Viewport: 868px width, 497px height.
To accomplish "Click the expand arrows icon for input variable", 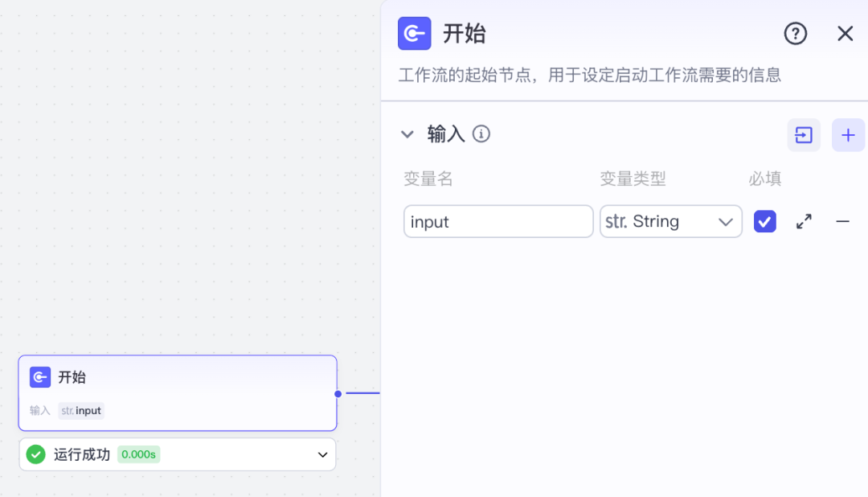I will pyautogui.click(x=804, y=221).
